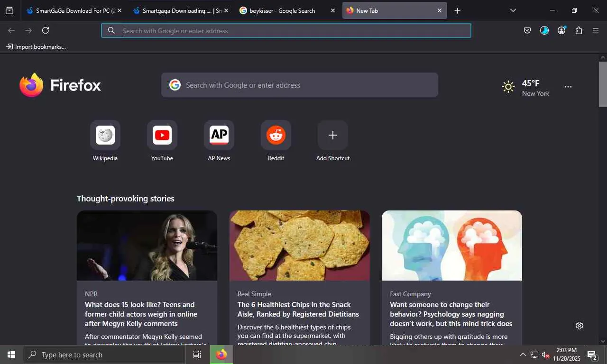This screenshot has height=364, width=607.
Task: Click Import bookmarks in bookmarks toolbar
Action: pos(36,47)
